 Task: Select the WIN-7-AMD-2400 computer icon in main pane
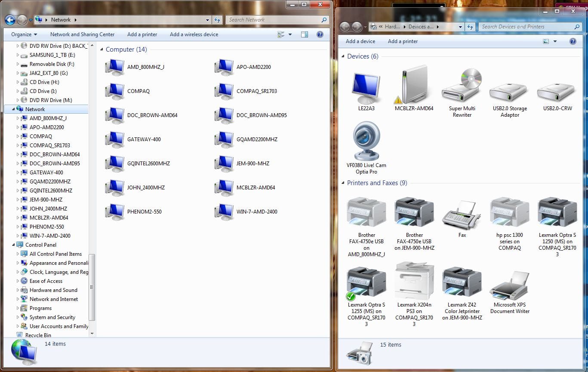(x=224, y=212)
